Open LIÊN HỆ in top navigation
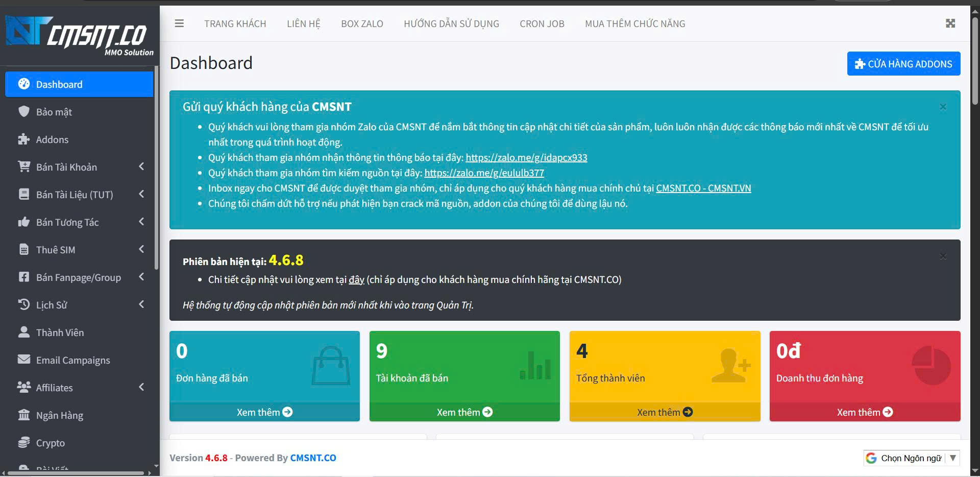 click(x=304, y=23)
